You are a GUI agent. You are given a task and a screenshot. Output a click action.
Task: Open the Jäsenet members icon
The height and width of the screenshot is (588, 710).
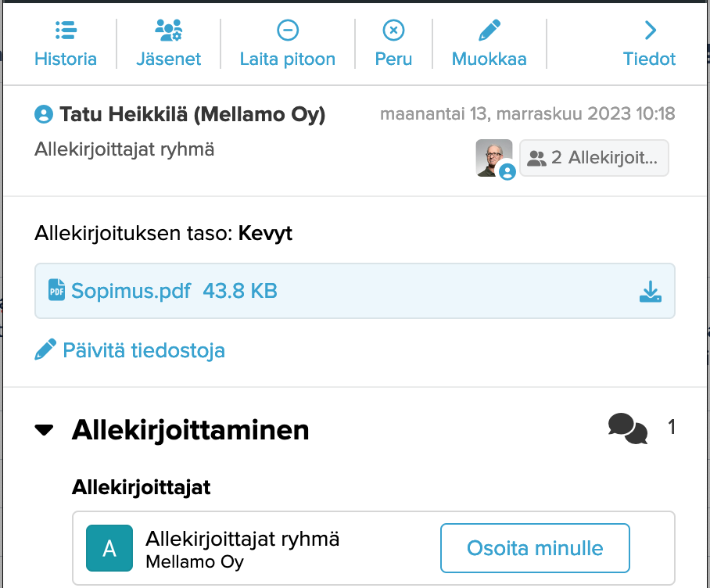point(168,30)
